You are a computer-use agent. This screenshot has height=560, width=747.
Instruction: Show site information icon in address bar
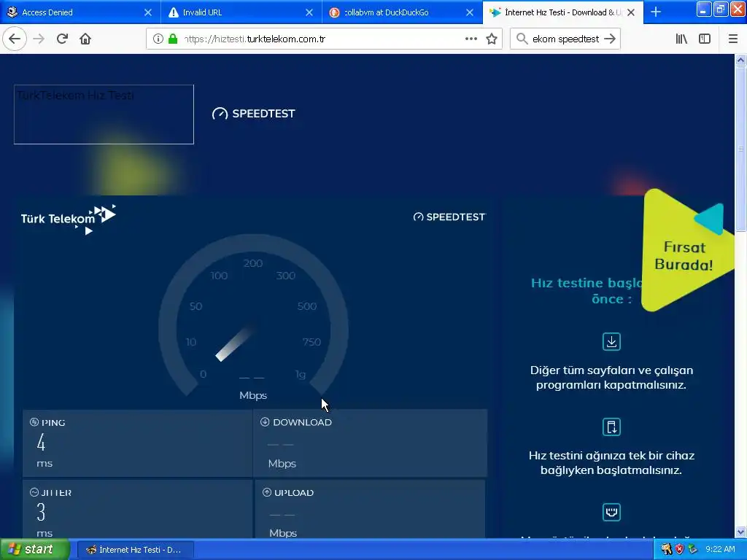(158, 39)
